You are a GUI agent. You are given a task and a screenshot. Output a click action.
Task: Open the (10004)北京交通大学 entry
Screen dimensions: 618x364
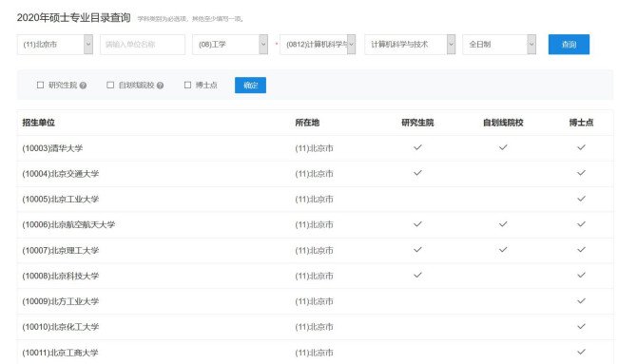(x=60, y=174)
